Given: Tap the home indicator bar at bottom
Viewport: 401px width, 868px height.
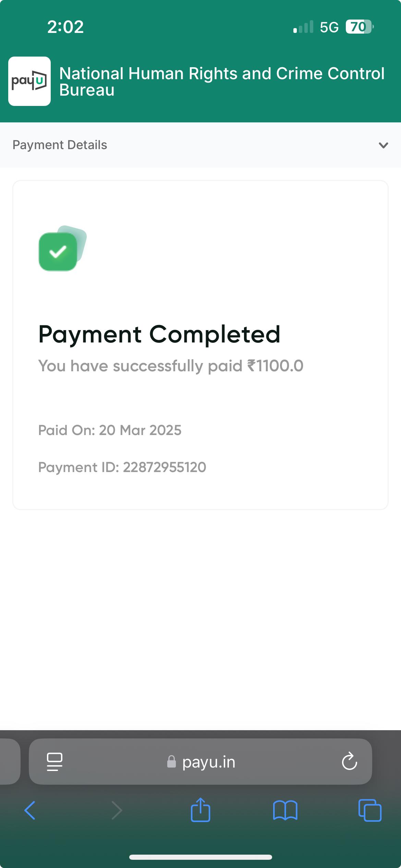Looking at the screenshot, I should (200, 857).
